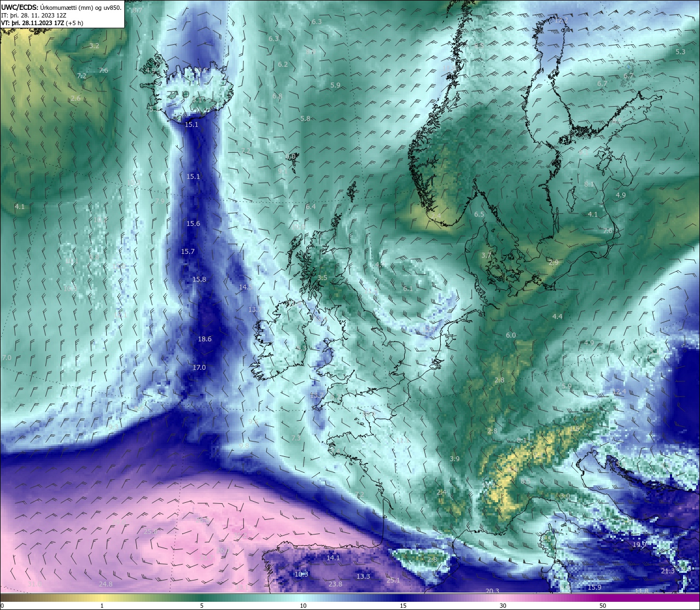Click the map value 6.1 over the North Sea
Screen dimensions: 700x610
click(x=407, y=288)
